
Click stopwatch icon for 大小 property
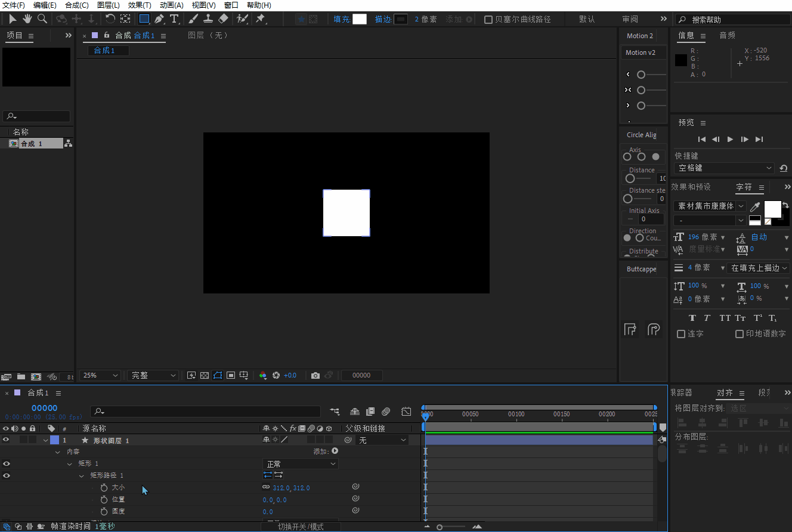(x=104, y=488)
